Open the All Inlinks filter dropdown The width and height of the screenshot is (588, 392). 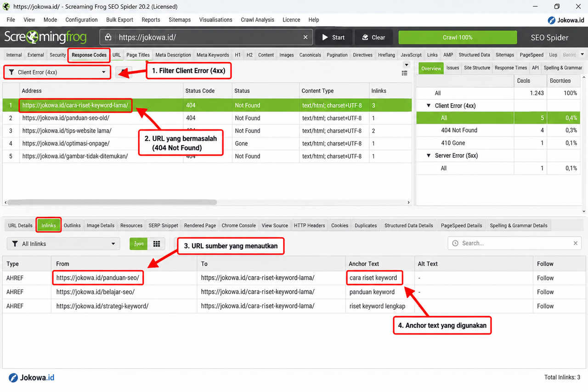click(x=63, y=244)
